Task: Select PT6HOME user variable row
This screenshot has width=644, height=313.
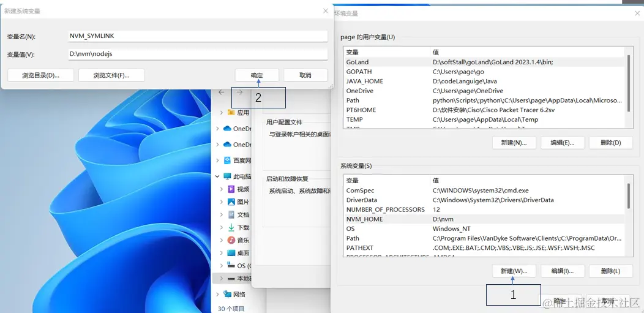Action: tap(485, 110)
